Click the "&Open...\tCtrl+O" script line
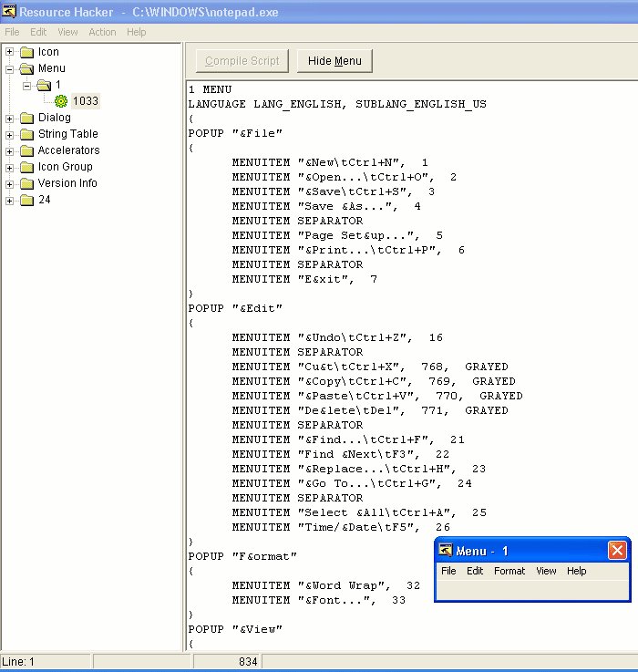 tap(345, 177)
